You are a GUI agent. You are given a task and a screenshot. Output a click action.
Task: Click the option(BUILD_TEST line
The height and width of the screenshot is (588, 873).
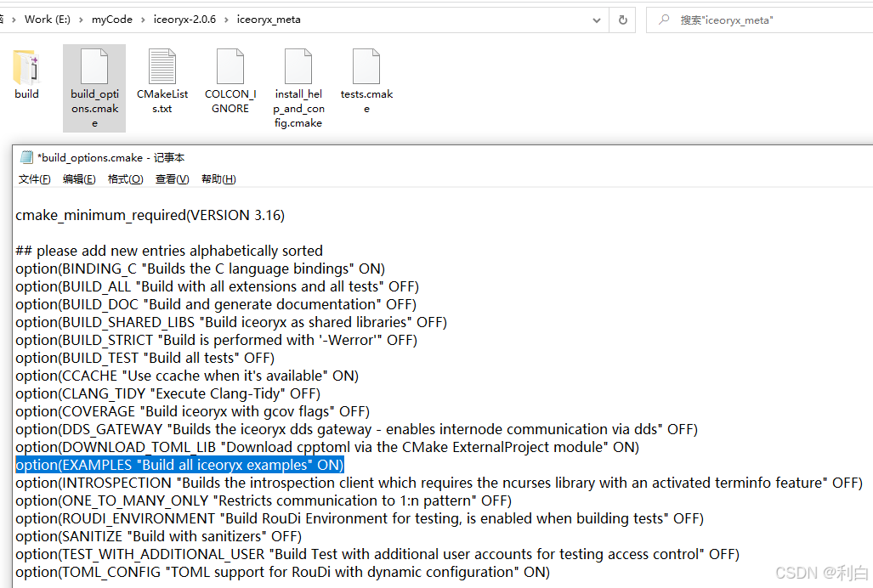[145, 358]
